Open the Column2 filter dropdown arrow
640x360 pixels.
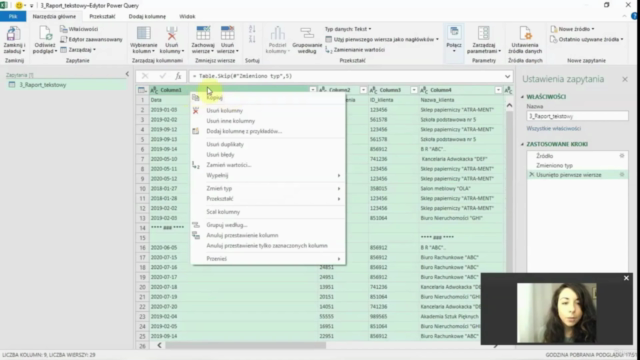[363, 90]
